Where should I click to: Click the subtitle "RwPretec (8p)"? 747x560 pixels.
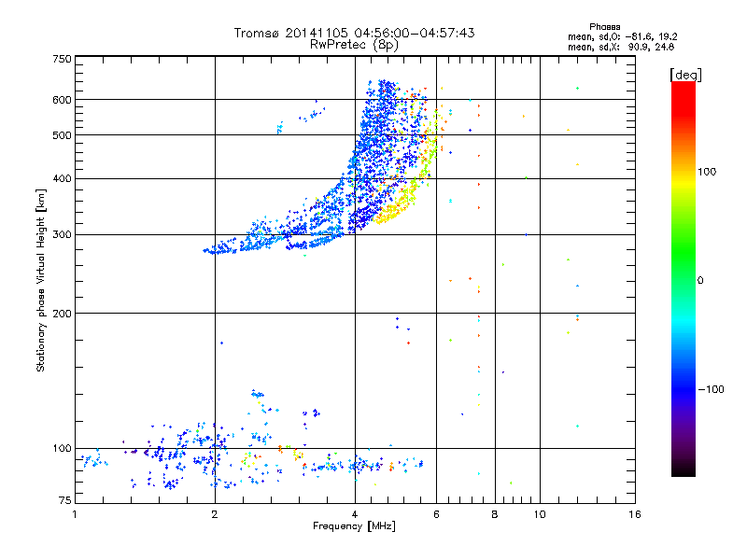(354, 45)
